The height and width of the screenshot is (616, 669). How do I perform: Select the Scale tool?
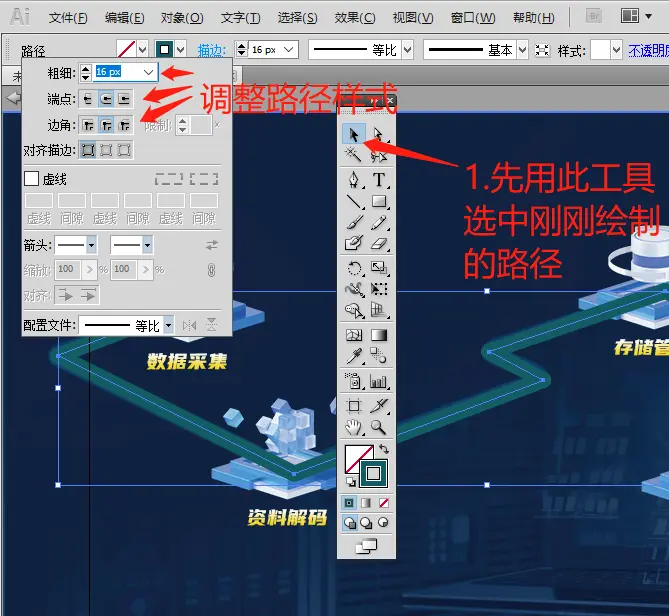click(378, 268)
